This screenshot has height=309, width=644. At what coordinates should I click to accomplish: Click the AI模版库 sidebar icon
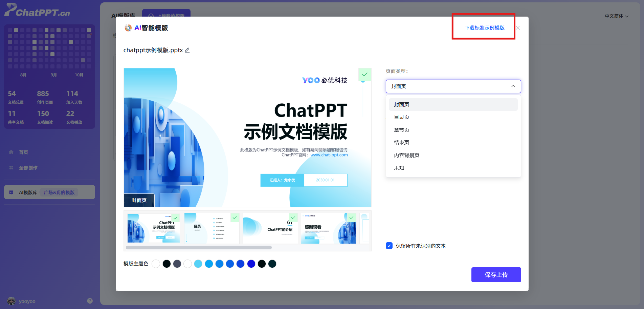click(11, 192)
